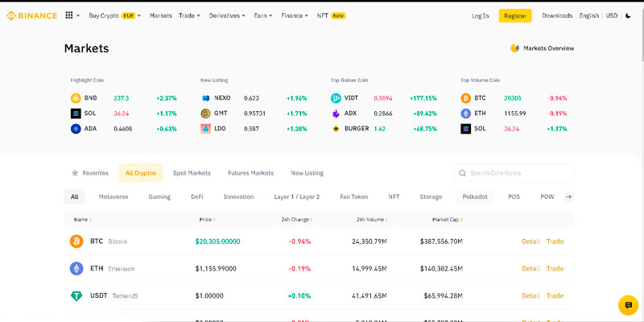Click the BURGER coin icon

point(336,129)
